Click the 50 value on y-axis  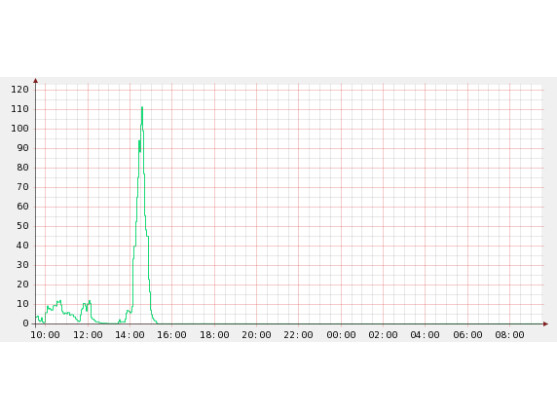pos(23,226)
